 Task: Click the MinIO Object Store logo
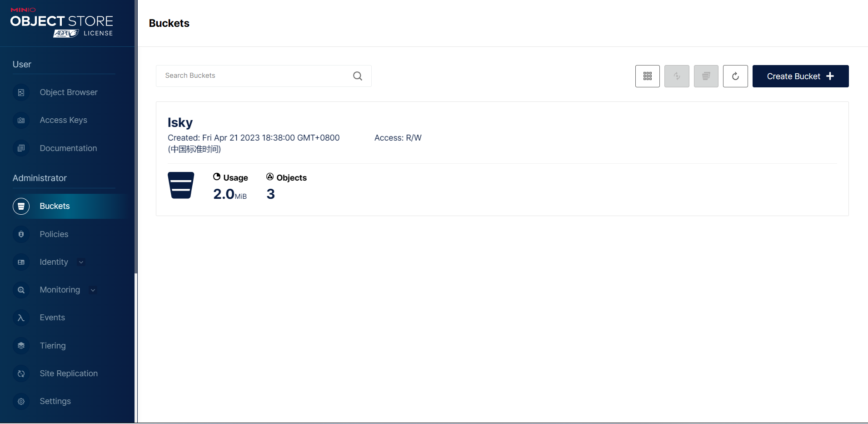coord(62,23)
